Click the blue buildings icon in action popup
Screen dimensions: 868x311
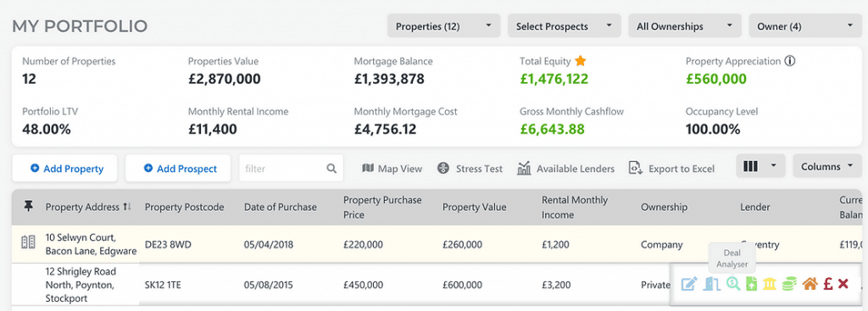pos(711,285)
